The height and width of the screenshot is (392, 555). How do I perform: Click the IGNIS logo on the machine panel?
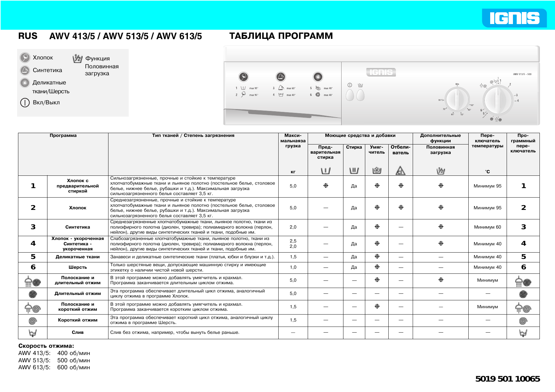tap(381, 72)
